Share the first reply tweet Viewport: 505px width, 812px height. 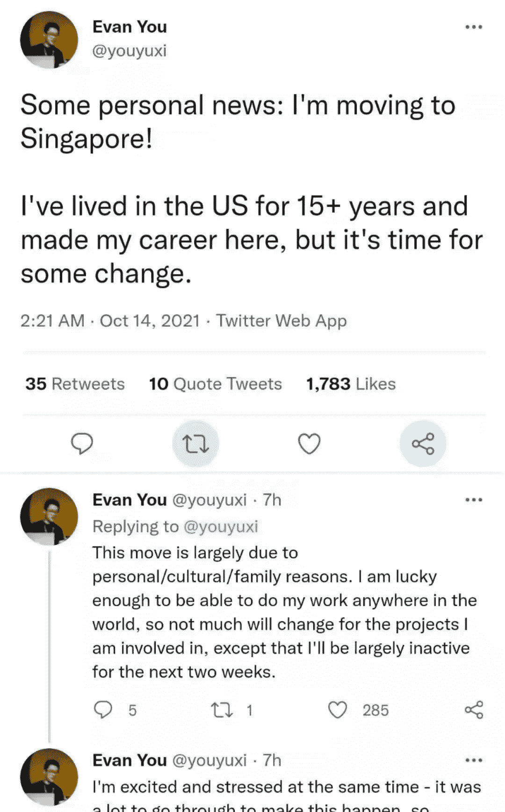(474, 710)
